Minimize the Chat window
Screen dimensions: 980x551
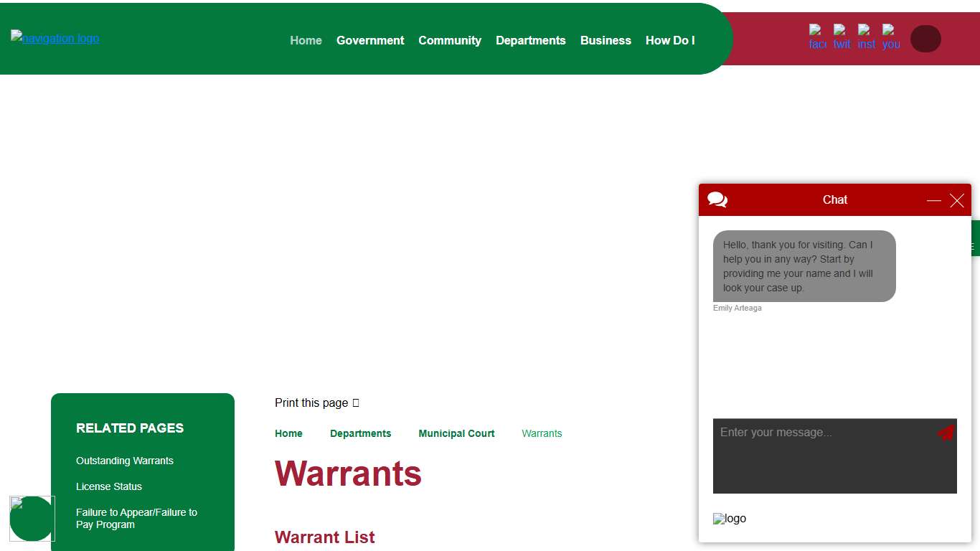pos(933,201)
